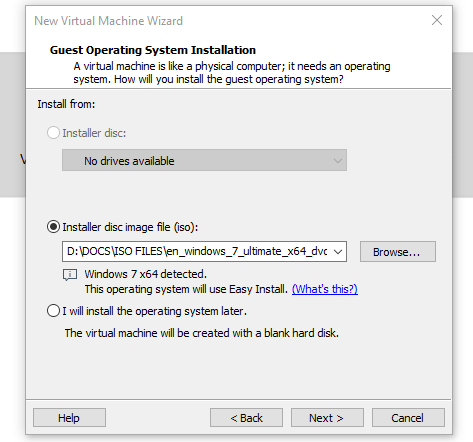Click the Help button
This screenshot has width=473, height=442.
[x=69, y=418]
